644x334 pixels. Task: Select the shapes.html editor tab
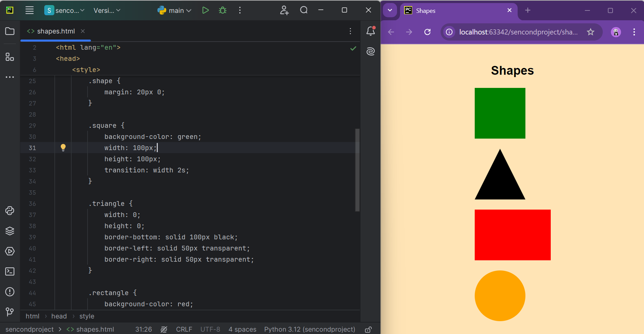(x=56, y=31)
